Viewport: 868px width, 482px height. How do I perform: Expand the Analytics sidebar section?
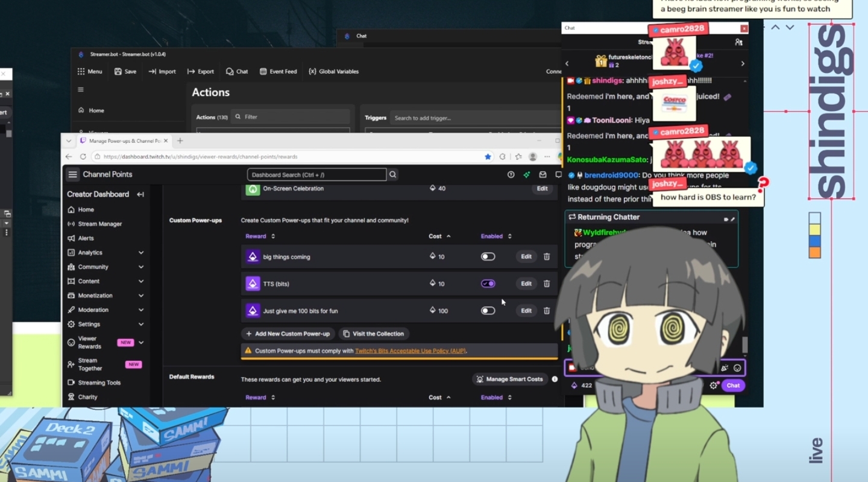tap(141, 253)
